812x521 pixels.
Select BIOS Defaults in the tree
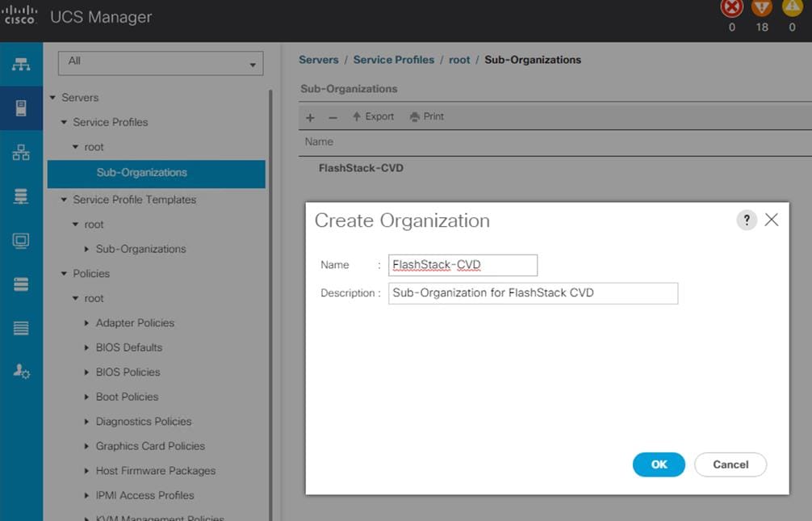click(x=129, y=348)
